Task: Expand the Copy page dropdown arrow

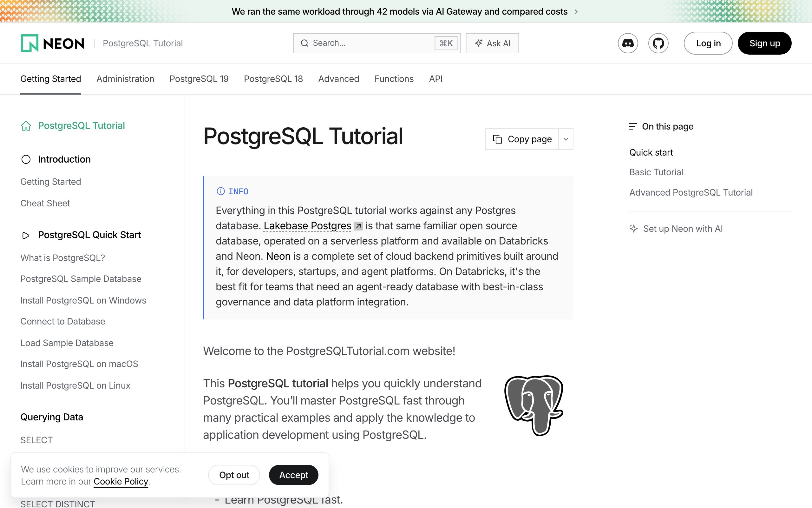Action: pos(566,139)
